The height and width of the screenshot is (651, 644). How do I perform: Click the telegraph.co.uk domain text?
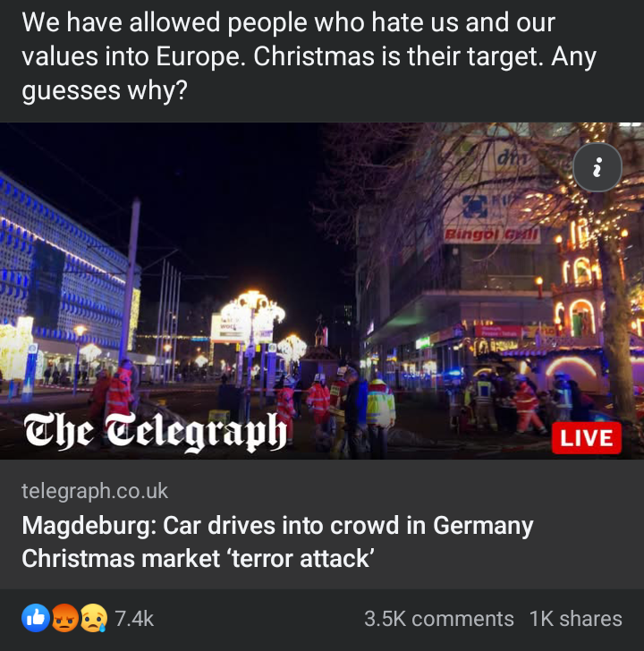click(95, 491)
